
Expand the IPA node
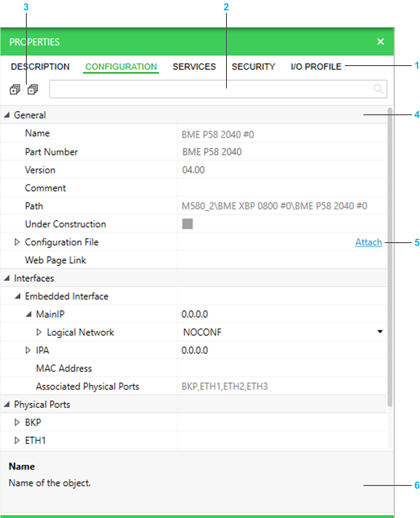click(x=28, y=350)
